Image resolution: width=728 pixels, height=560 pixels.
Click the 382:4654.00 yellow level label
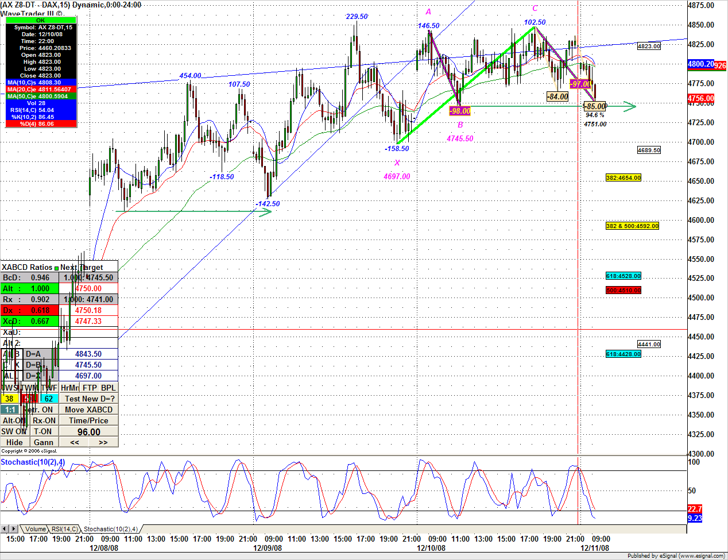[x=624, y=178]
